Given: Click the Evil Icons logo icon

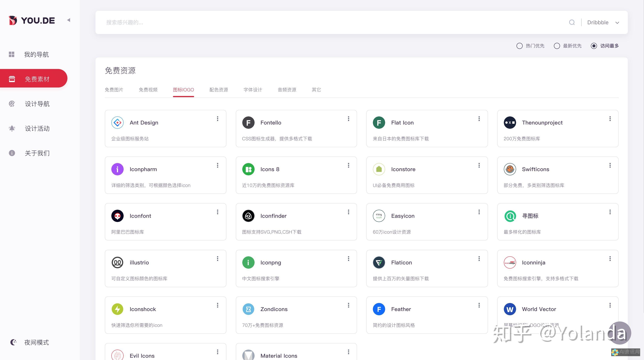Looking at the screenshot, I should [117, 355].
